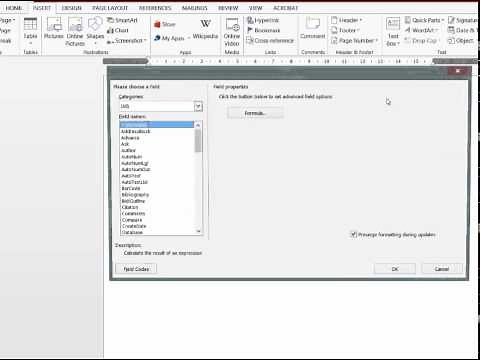Open the Pictures insert icon
Image resolution: width=480 pixels, height=360 pixels.
54,29
